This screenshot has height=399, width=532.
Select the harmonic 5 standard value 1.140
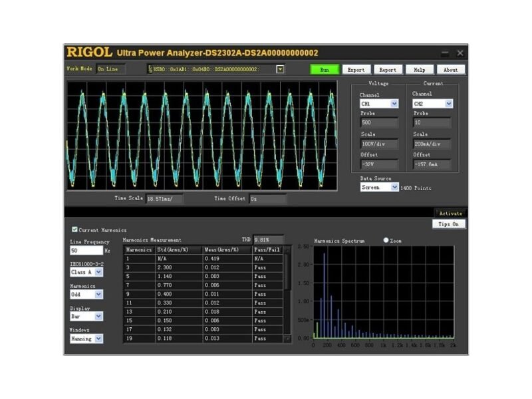(x=178, y=276)
